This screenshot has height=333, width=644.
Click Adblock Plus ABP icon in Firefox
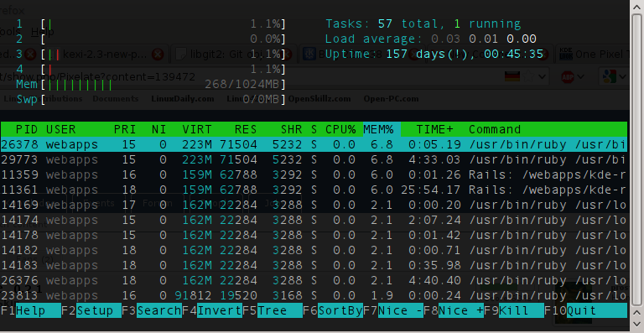(568, 77)
